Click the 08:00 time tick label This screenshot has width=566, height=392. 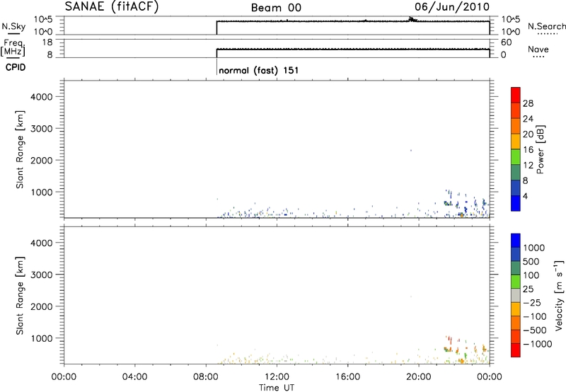[206, 377]
